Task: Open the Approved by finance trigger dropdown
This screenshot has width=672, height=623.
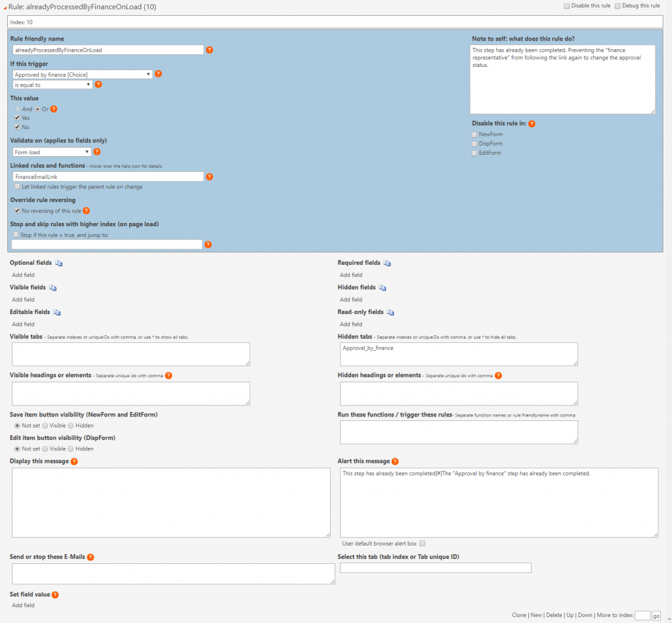Action: pyautogui.click(x=149, y=73)
